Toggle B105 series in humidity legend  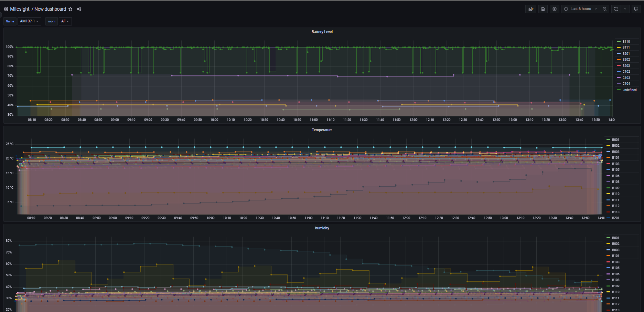click(x=615, y=268)
